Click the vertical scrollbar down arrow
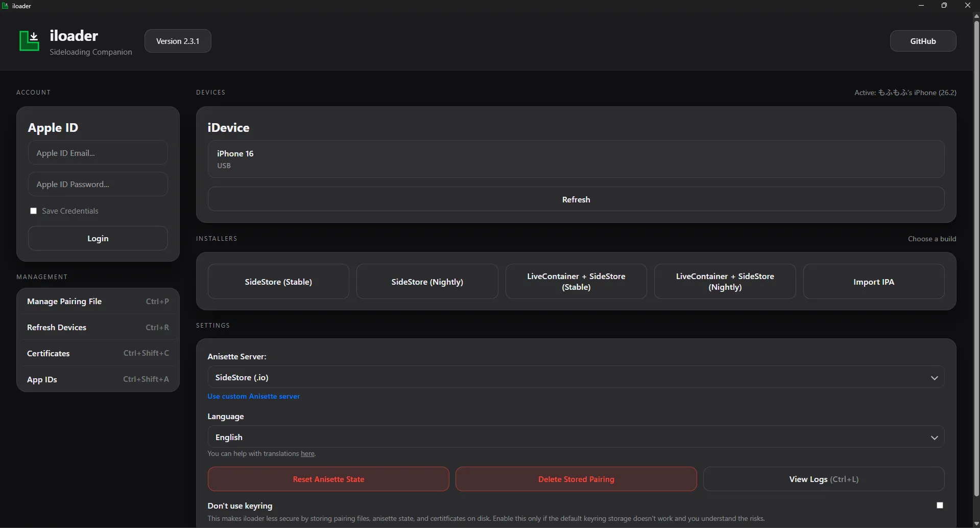This screenshot has width=980, height=528. coord(976,524)
